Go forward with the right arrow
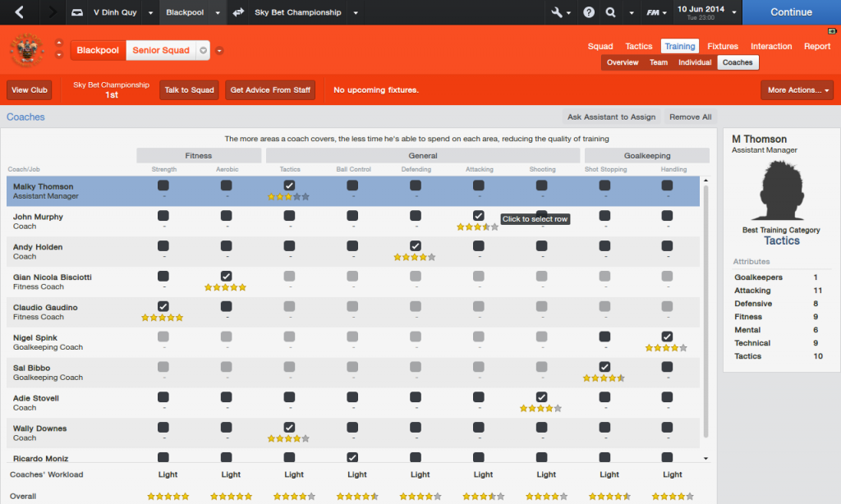 point(52,11)
